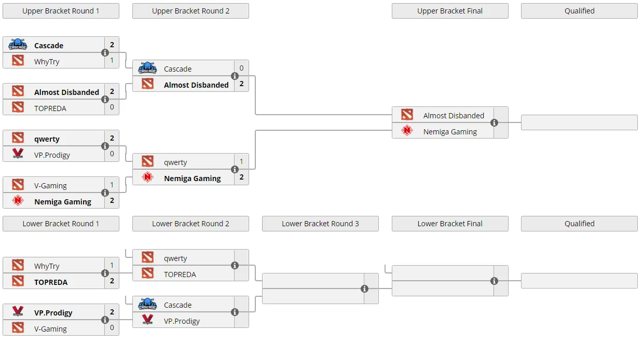The image size is (644, 343).
Task: Show details for qwerty vs VP.Prodigy match
Action: pos(105,146)
